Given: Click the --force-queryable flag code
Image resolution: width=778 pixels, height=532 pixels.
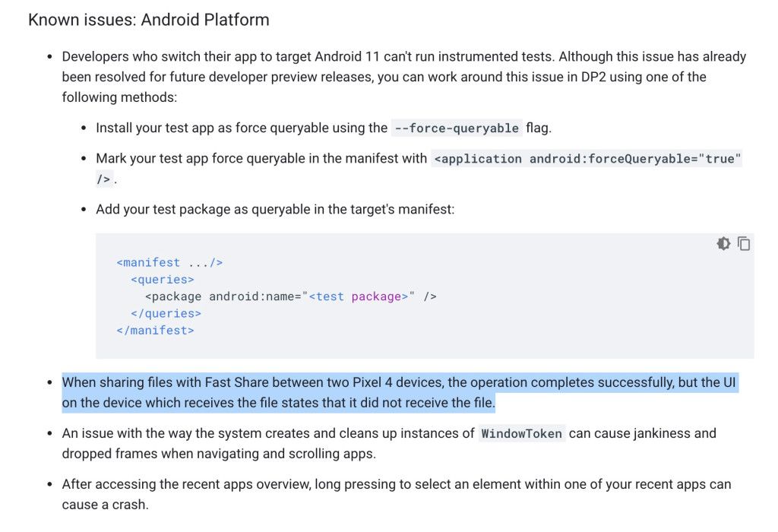Looking at the screenshot, I should pos(457,128).
